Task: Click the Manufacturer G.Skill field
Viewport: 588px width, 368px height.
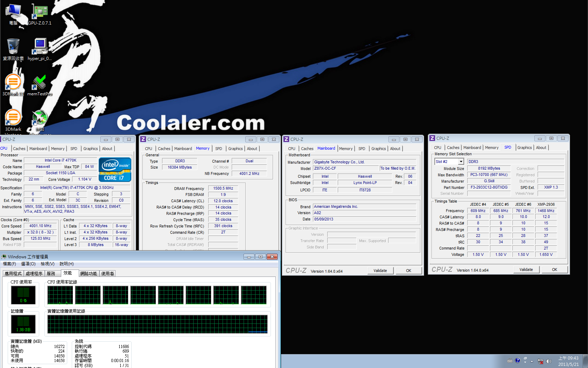Action: point(489,181)
